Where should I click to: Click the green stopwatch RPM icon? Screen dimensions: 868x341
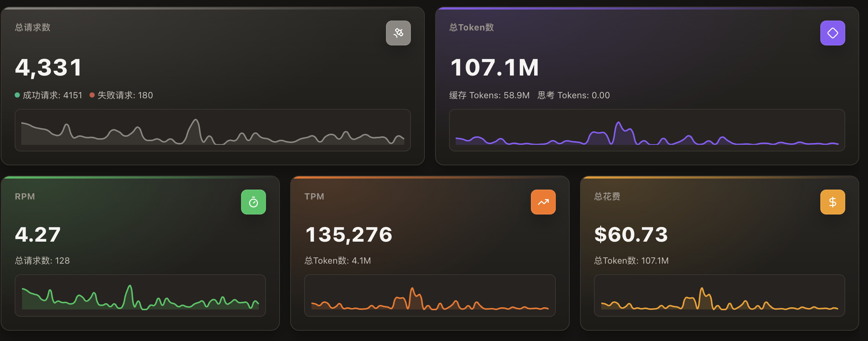pos(253,202)
